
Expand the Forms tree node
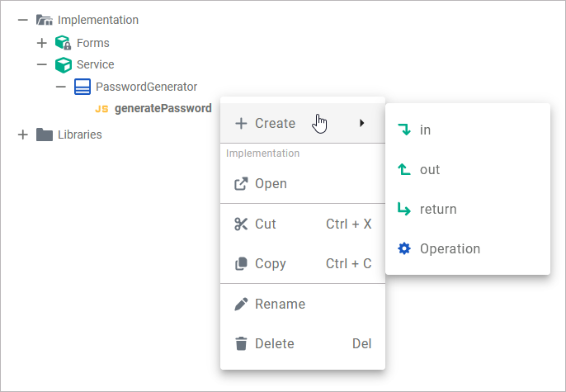tap(41, 42)
